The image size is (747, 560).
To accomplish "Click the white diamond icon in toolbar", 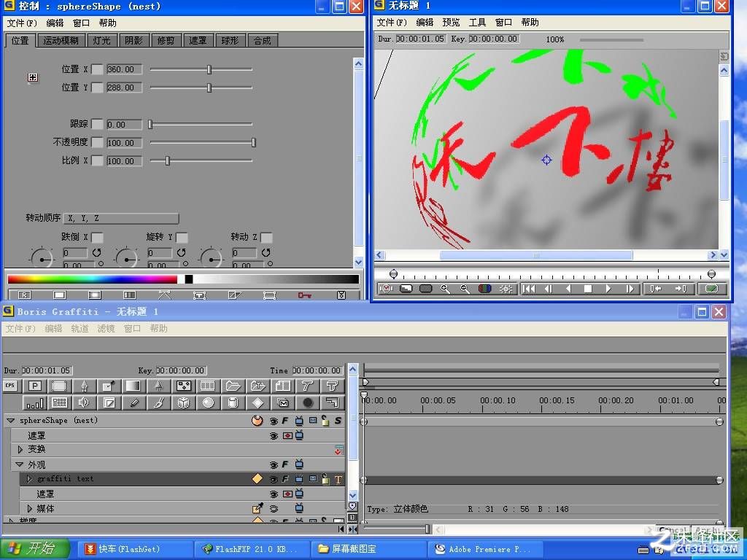I will (258, 402).
